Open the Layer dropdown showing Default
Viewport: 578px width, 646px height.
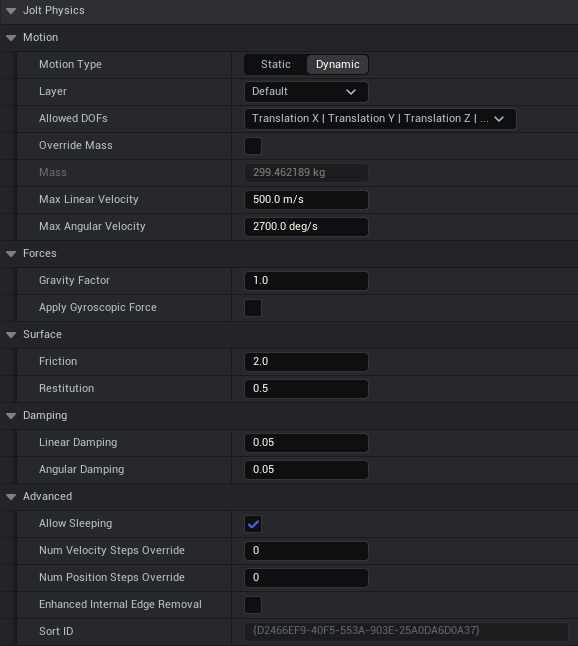tap(306, 91)
